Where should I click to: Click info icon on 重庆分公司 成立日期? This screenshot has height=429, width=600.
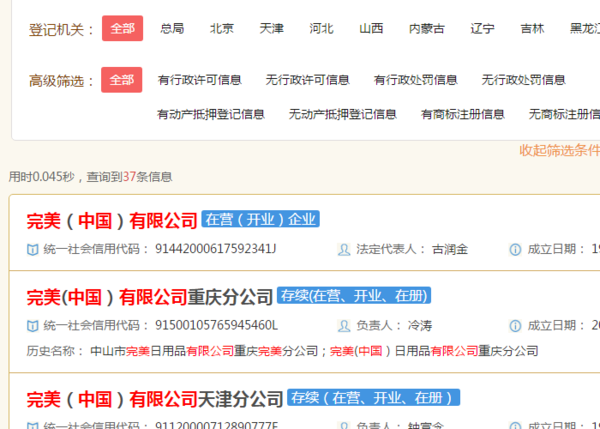click(515, 326)
